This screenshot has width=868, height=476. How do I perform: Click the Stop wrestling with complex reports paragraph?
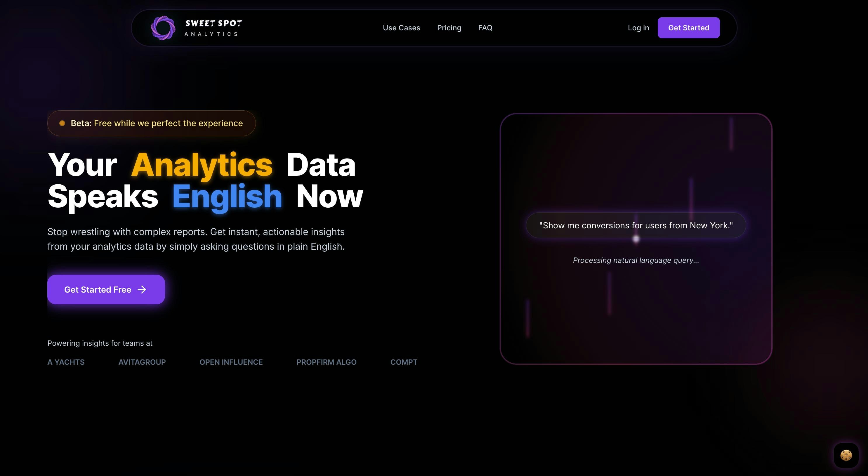coord(196,239)
